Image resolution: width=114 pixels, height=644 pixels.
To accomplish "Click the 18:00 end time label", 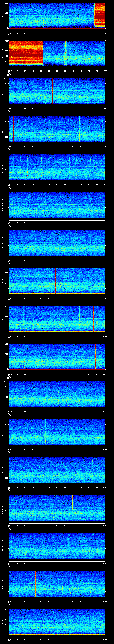I will pos(105,639).
